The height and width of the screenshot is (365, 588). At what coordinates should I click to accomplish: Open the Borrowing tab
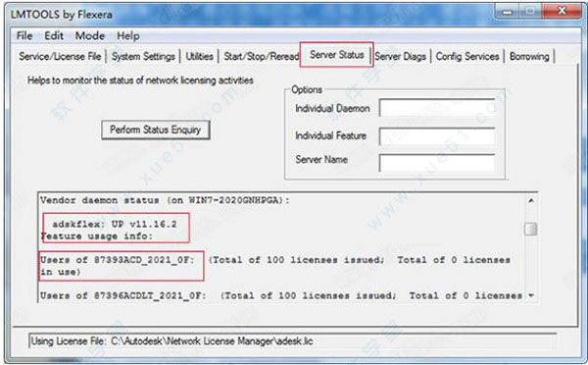click(529, 56)
